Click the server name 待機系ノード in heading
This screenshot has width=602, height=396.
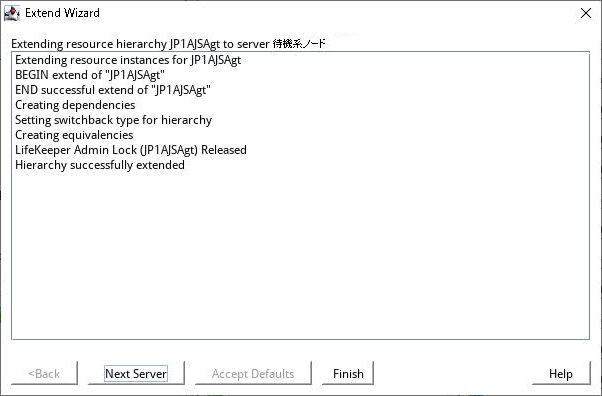point(299,44)
